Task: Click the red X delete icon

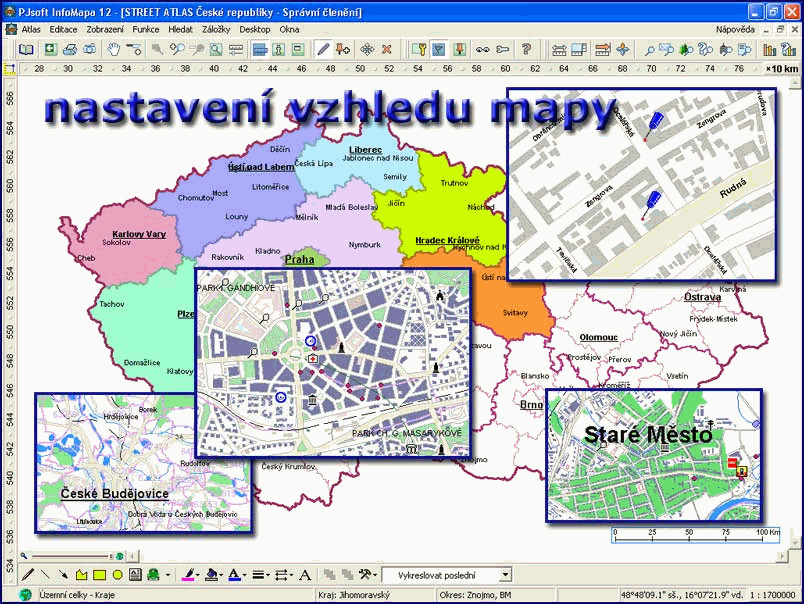Action: pyautogui.click(x=387, y=50)
